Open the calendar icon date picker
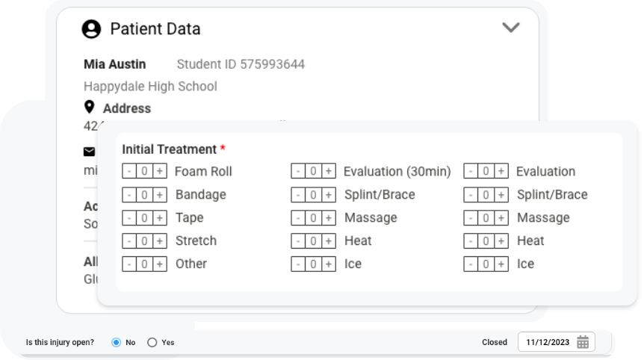This screenshot has width=644, height=360. pyautogui.click(x=583, y=342)
